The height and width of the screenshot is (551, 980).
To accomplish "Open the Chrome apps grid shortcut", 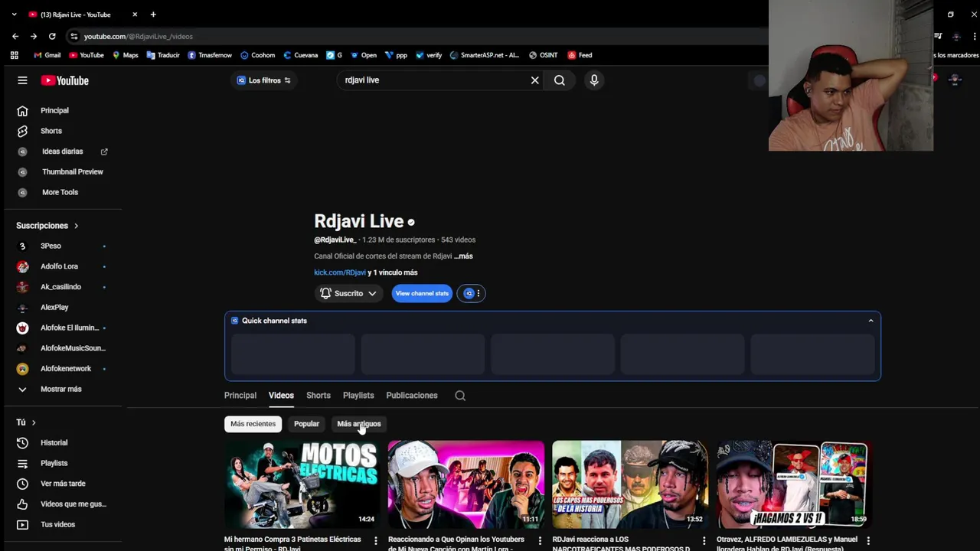I will [x=14, y=55].
